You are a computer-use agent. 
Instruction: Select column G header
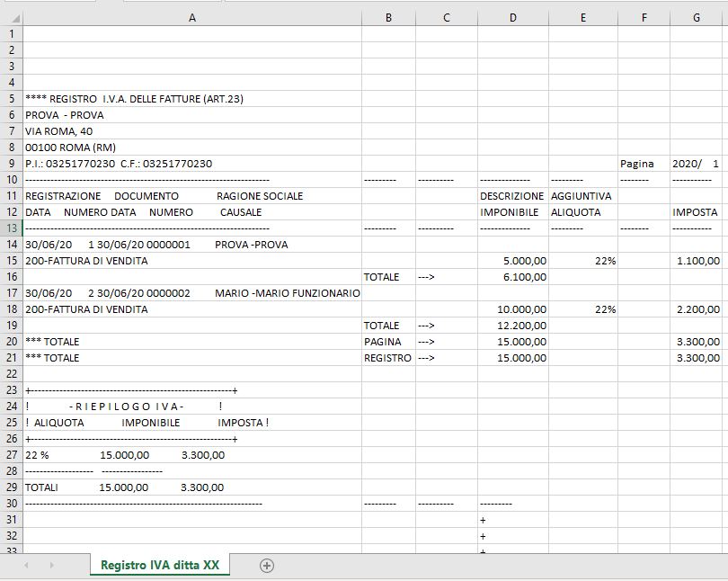pyautogui.click(x=697, y=18)
